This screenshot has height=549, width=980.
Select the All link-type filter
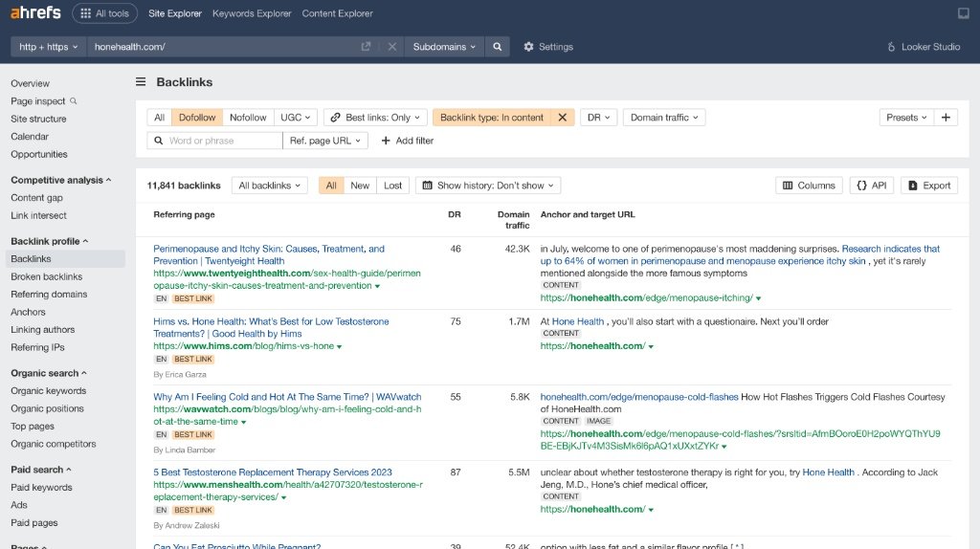(160, 118)
